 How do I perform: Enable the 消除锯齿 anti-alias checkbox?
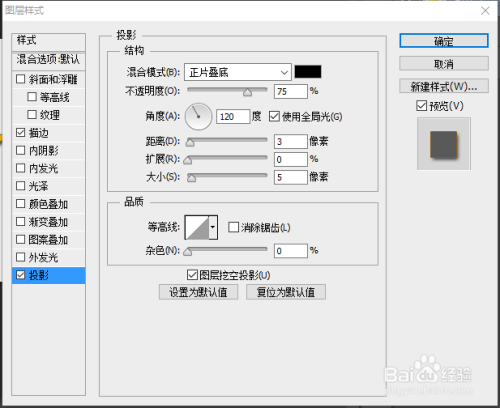233,227
